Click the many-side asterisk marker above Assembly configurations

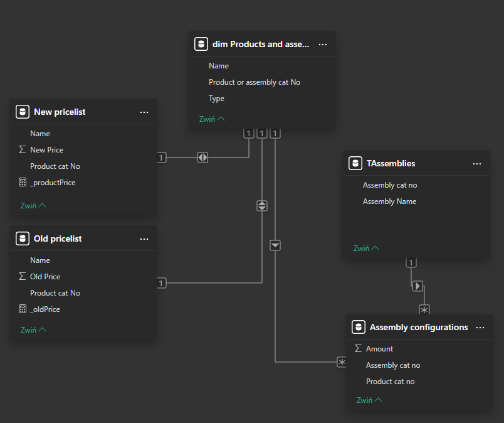(x=424, y=309)
